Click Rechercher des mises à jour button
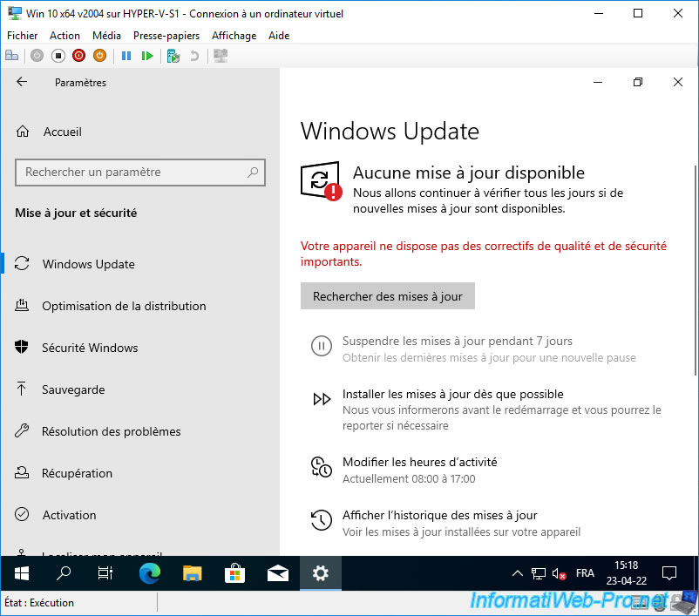699x616 pixels. [x=387, y=296]
